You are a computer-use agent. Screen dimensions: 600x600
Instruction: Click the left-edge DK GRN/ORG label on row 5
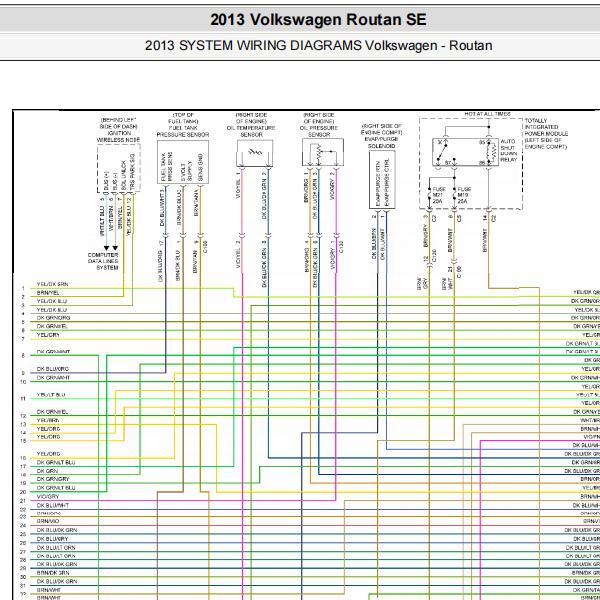[x=53, y=318]
